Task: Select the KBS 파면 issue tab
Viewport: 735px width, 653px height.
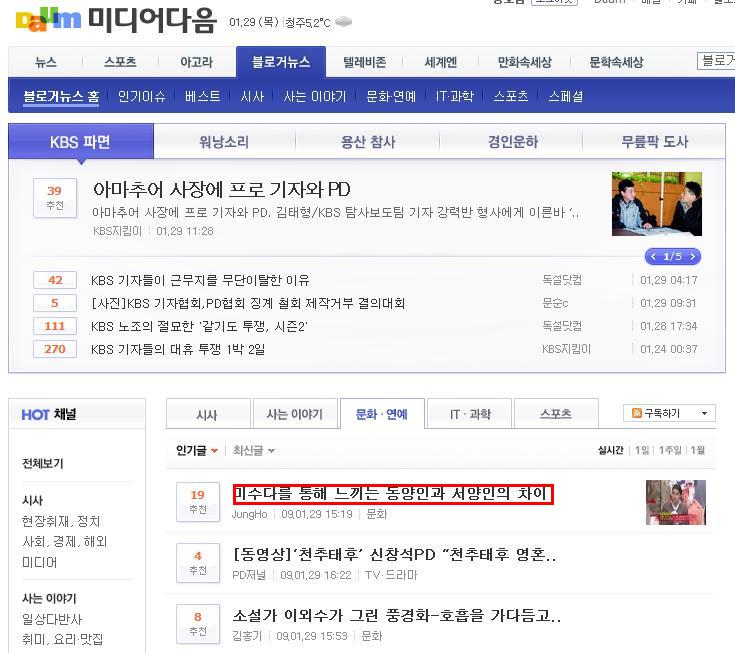Action: pyautogui.click(x=81, y=142)
